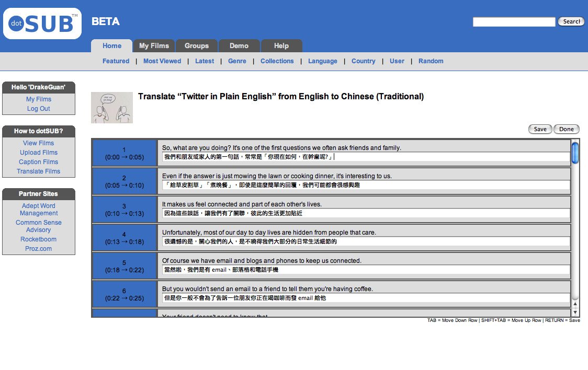Go to Featured films
This screenshot has height=370, width=588.
point(116,61)
